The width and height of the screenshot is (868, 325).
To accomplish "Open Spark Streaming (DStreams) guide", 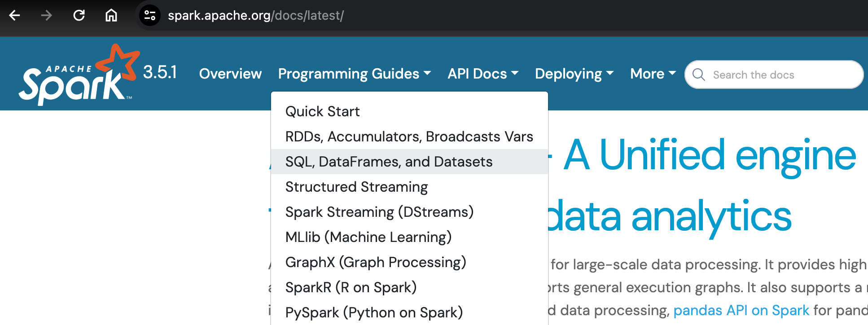I will [x=409, y=212].
